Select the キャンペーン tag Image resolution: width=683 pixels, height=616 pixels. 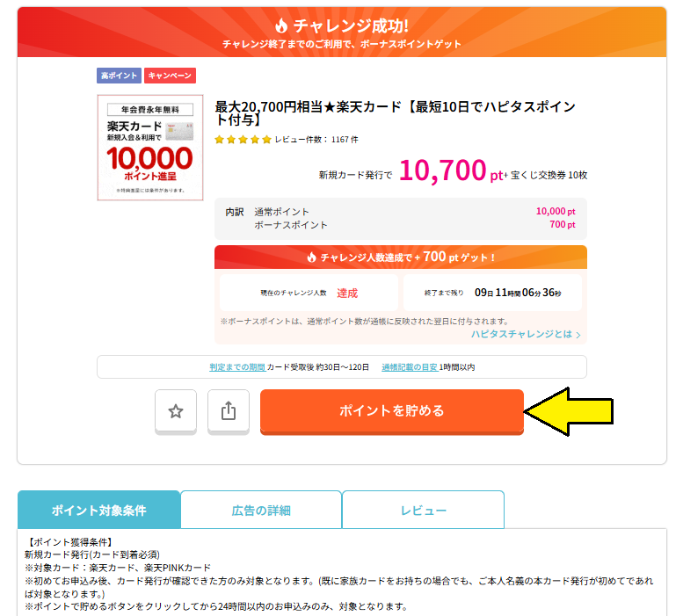[171, 76]
